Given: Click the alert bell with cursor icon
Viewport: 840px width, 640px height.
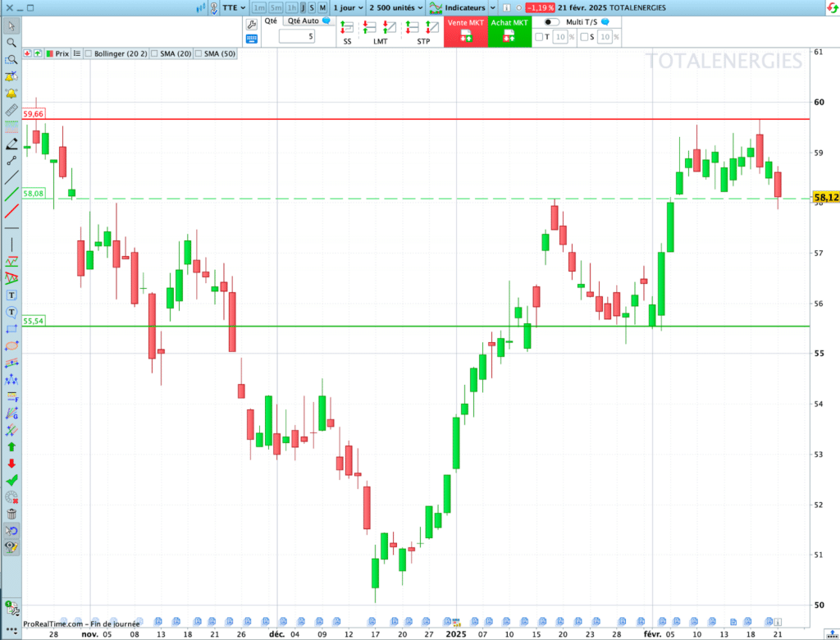Looking at the screenshot, I should click(x=11, y=76).
